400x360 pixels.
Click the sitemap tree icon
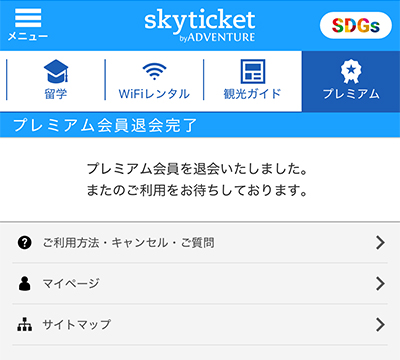pyautogui.click(x=24, y=324)
